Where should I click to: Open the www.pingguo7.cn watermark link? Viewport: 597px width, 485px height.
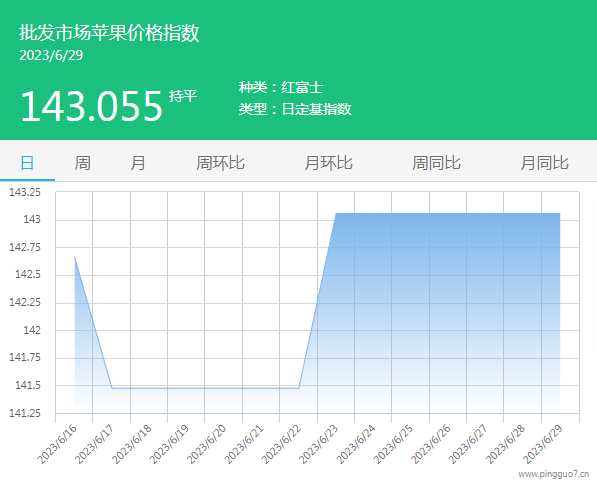(554, 474)
